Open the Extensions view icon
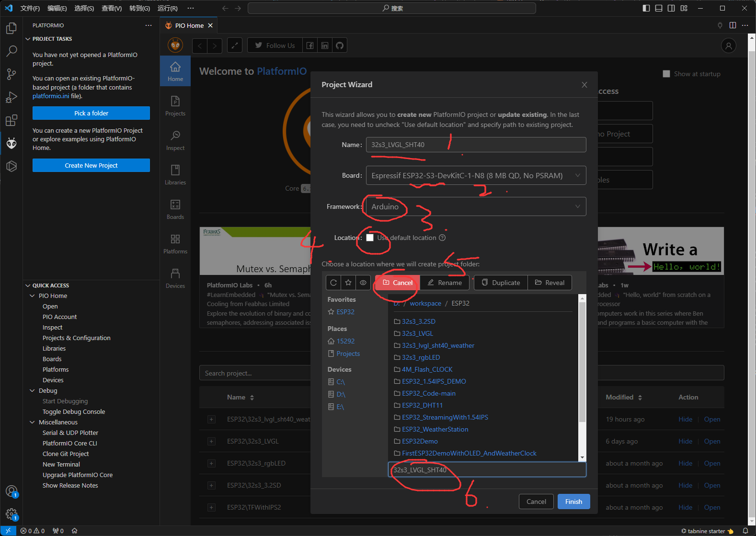This screenshot has width=756, height=536. (x=11, y=120)
